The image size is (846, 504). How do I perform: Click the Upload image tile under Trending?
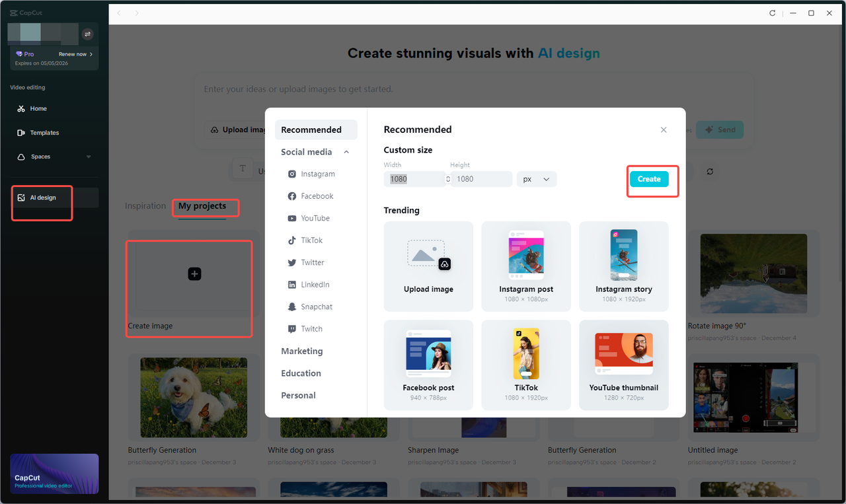pos(428,266)
